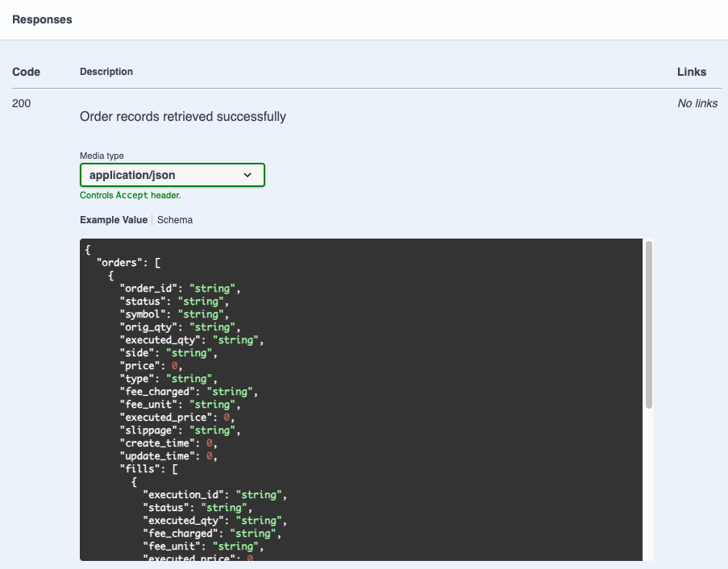Click 'Order records retrieved successfully' description
The image size is (728, 569).
tap(183, 117)
